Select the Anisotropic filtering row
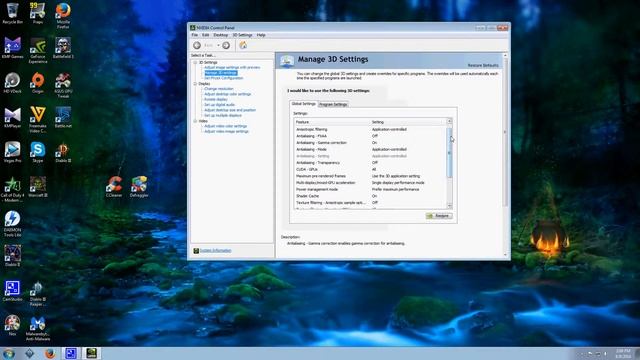The width and height of the screenshot is (640, 360). (371, 129)
